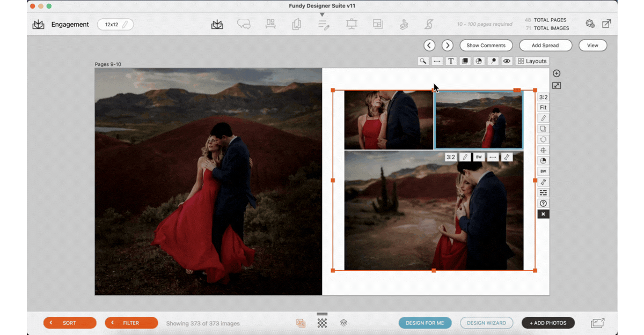The height and width of the screenshot is (335, 644).
Task: Click the flip arrows icon in floating toolbar
Action: click(493, 157)
